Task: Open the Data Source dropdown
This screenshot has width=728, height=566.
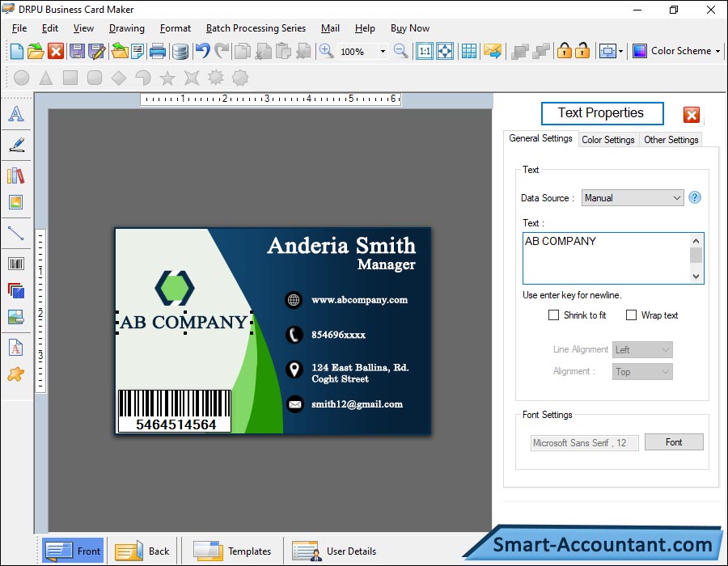Action: point(633,198)
